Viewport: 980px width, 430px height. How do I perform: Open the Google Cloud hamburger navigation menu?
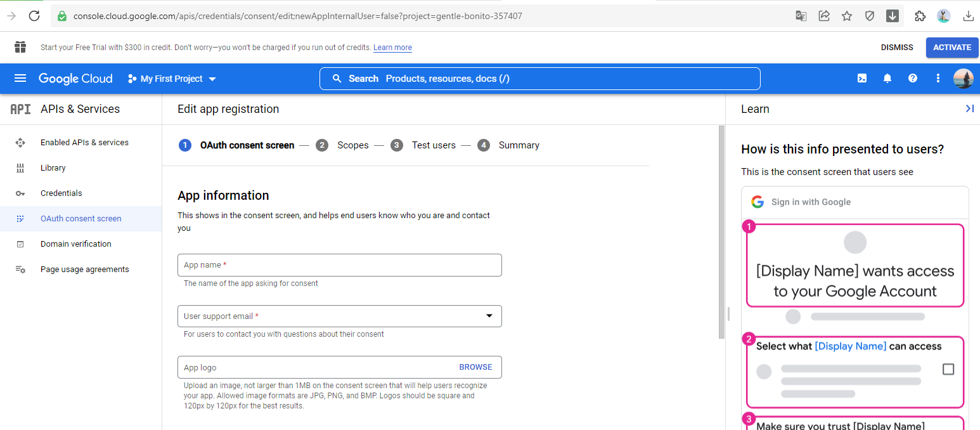pos(20,78)
